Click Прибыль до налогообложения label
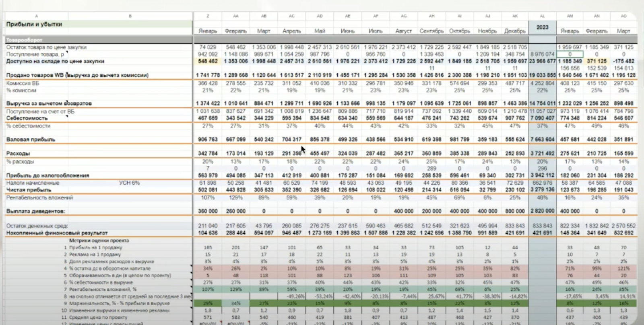 (48, 176)
